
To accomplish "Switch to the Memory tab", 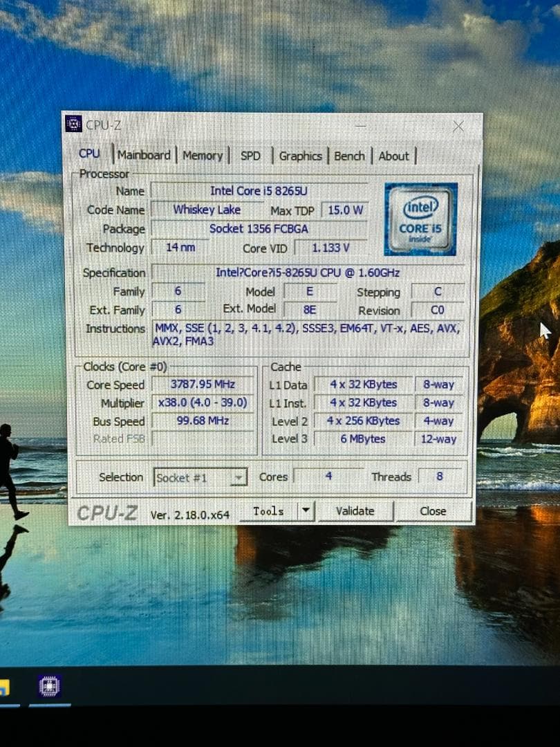I will (x=203, y=156).
